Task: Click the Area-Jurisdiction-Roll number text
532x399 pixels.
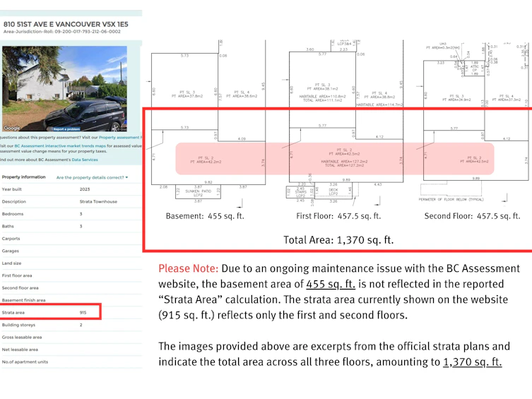Action: [61, 32]
